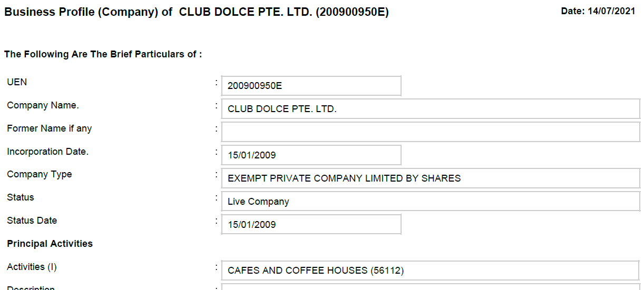Click the Status Date field
Image resolution: width=644 pixels, height=290 pixels.
pos(311,225)
